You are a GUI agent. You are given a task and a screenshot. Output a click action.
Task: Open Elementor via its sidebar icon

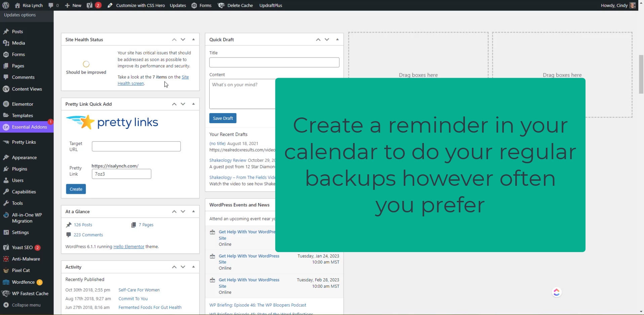[6, 104]
